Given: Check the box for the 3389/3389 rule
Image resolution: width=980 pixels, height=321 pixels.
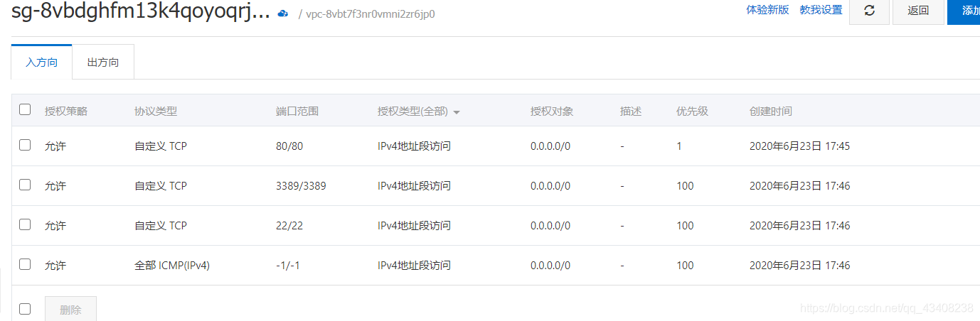Looking at the screenshot, I should [x=25, y=185].
